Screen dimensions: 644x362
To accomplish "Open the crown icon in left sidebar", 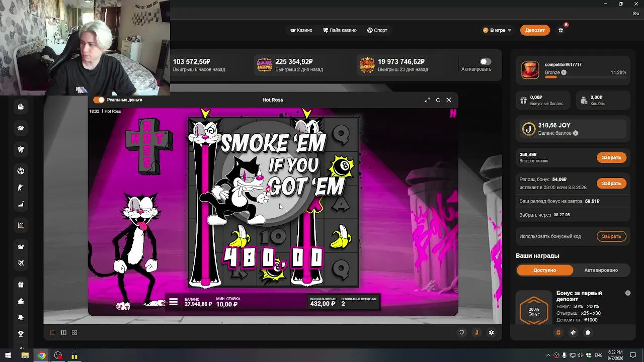I will pyautogui.click(x=21, y=247).
